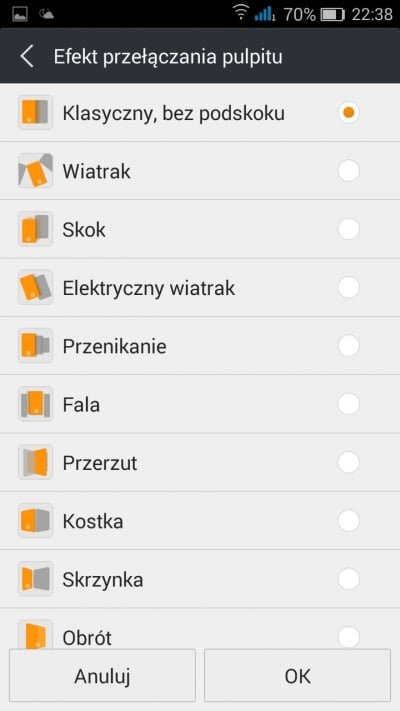Tap the Fala effect icon

pos(35,404)
